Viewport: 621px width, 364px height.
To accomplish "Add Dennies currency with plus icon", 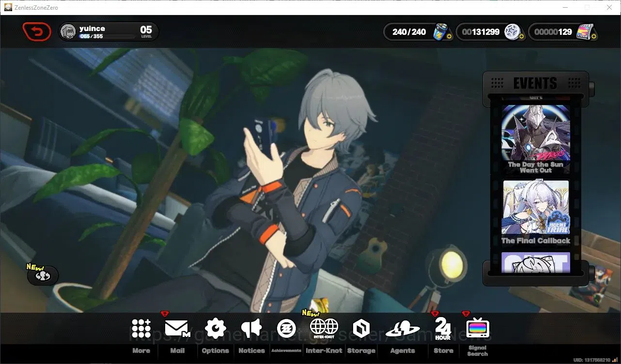I will 521,36.
